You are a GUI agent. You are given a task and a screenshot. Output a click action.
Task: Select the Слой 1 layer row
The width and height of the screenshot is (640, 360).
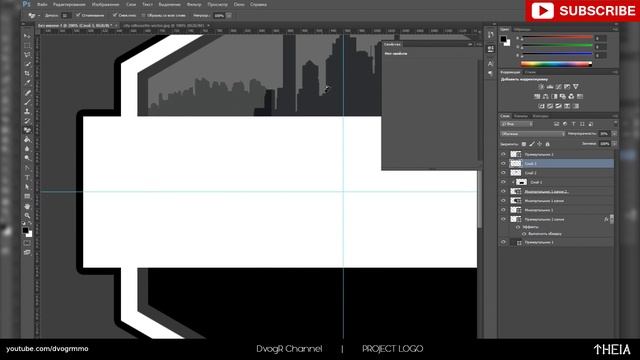[557, 182]
